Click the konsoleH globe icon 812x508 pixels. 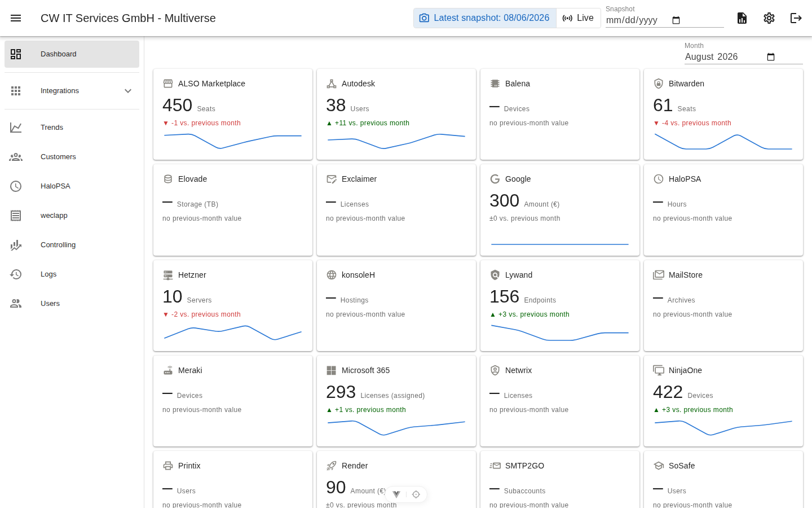tap(332, 275)
